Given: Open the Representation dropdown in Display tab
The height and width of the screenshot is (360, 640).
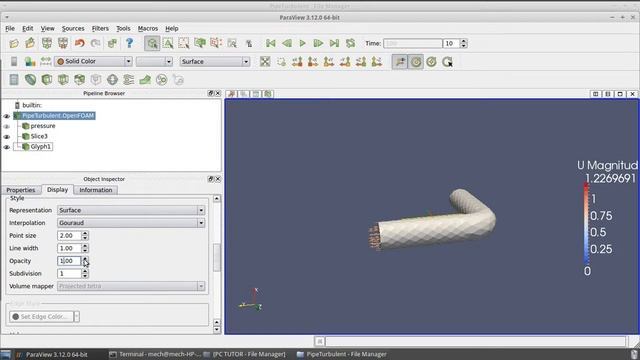Looking at the screenshot, I should pos(131,210).
